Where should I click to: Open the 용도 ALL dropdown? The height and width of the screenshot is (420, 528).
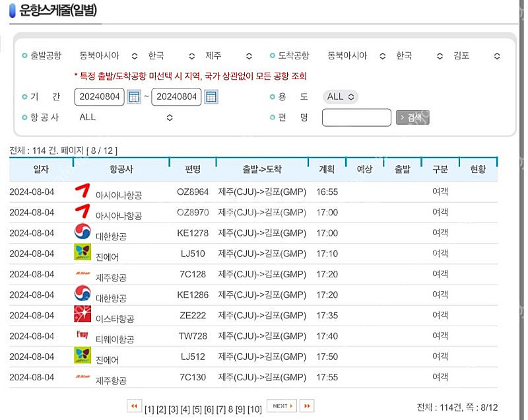point(341,96)
